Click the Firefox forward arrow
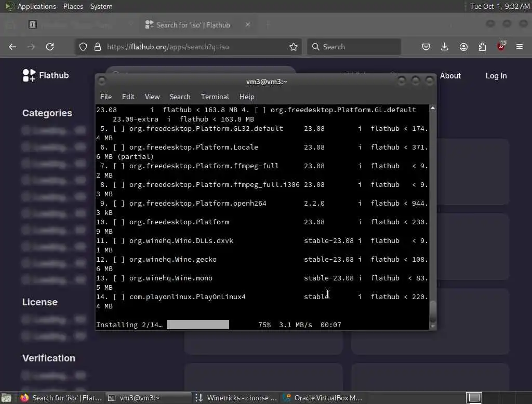This screenshot has width=532, height=404. point(31,47)
